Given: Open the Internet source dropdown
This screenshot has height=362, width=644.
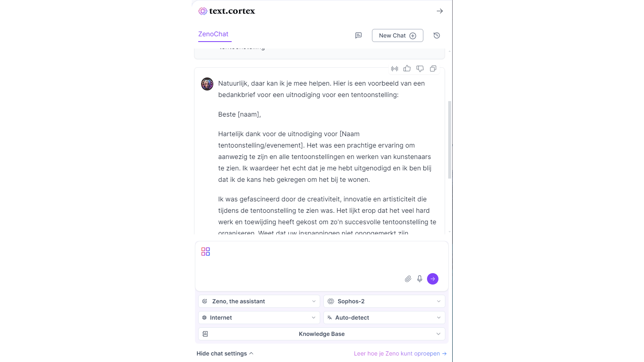Looking at the screenshot, I should coord(259,318).
